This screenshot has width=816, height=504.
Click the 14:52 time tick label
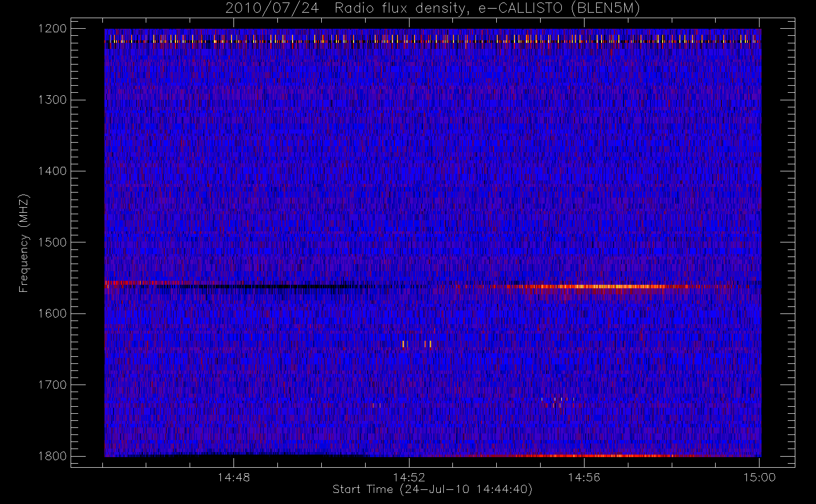(x=409, y=477)
